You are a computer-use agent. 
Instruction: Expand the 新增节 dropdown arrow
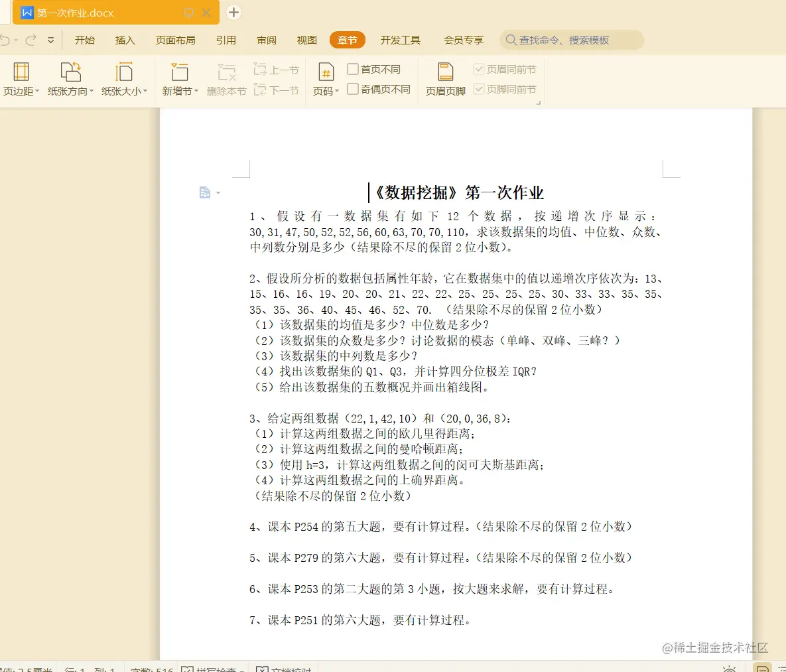196,91
